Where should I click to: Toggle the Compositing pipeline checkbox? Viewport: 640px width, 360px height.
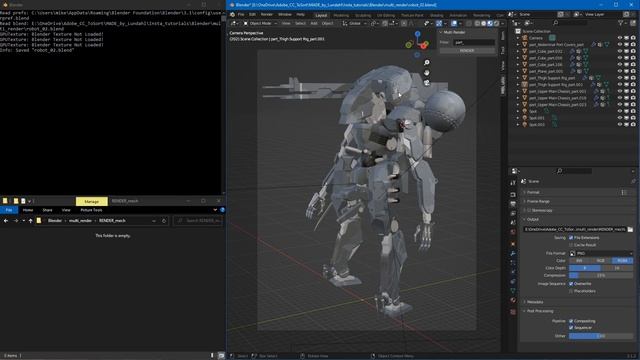(571, 321)
